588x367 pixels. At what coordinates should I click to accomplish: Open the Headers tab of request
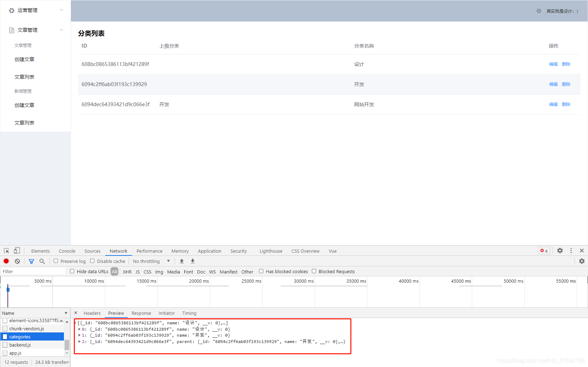92,313
